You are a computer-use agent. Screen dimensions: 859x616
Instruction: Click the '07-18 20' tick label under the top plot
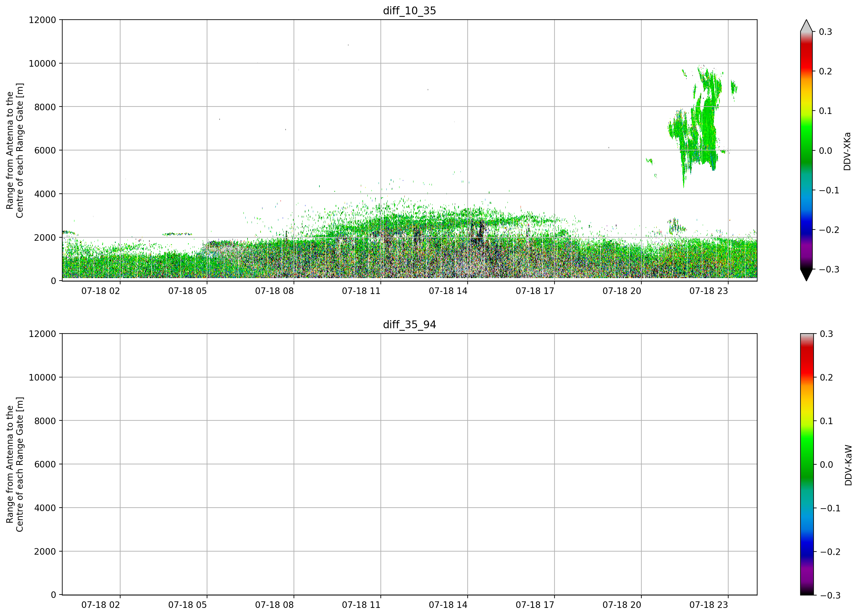coord(622,291)
